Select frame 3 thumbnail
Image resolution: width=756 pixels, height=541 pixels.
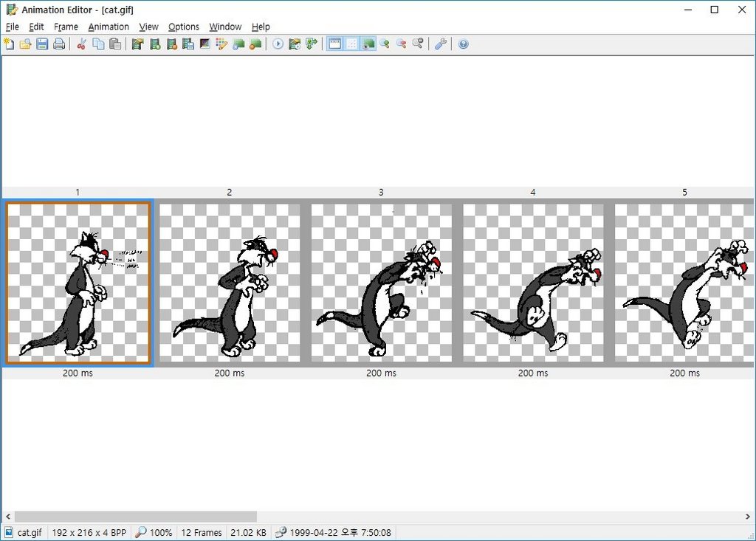382,283
